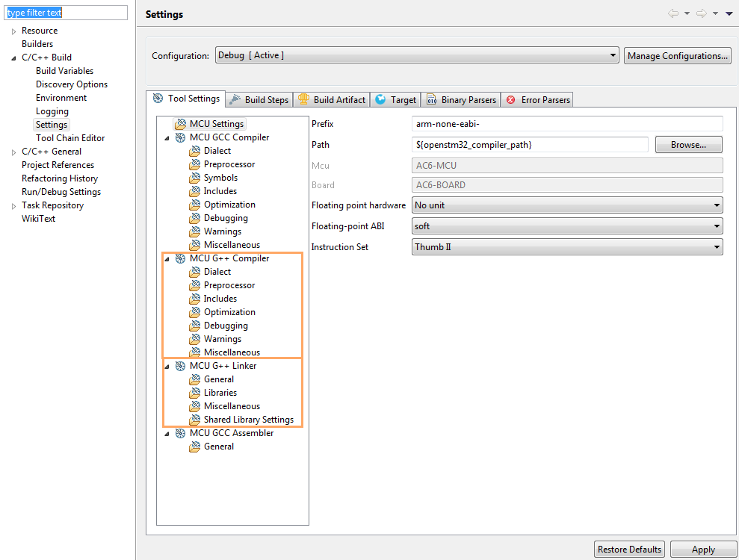The image size is (739, 560).
Task: Click the Restore Defaults button
Action: point(629,550)
